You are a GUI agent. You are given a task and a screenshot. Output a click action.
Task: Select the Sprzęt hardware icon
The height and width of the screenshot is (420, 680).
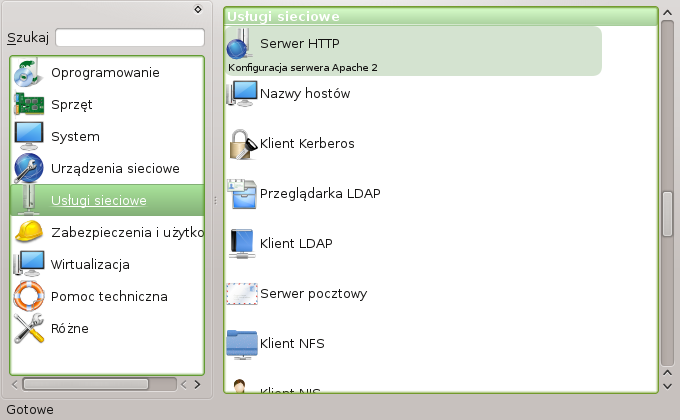coord(29,104)
